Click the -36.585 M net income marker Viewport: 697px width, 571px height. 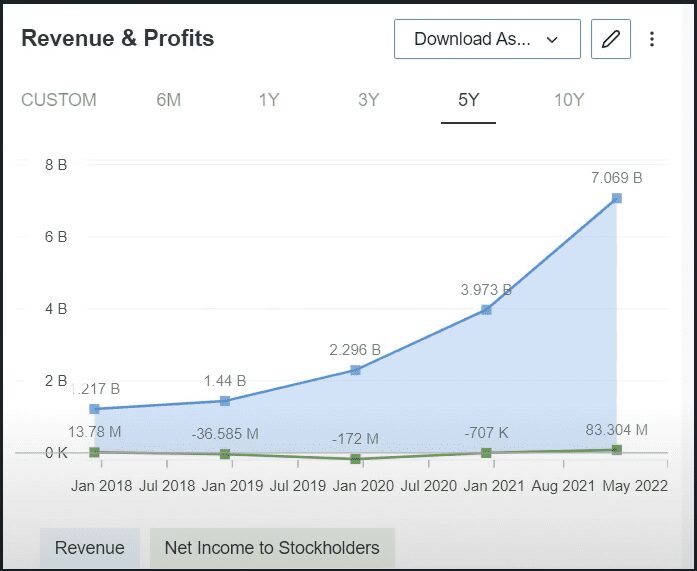point(225,454)
